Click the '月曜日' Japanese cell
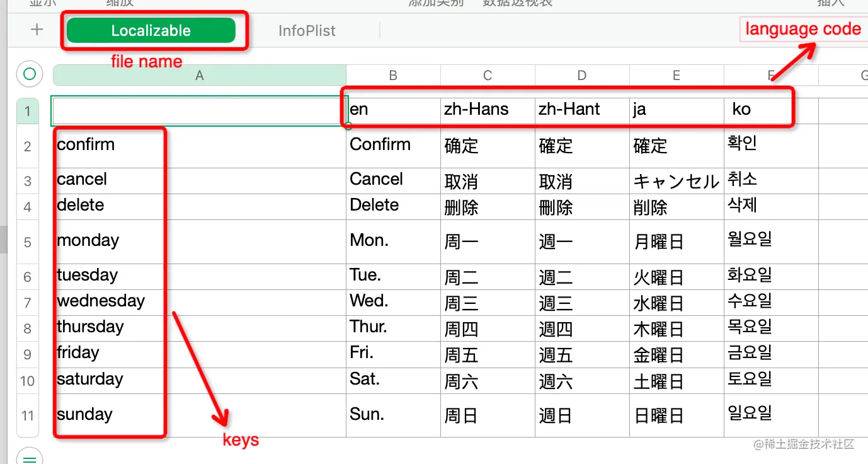 point(677,241)
